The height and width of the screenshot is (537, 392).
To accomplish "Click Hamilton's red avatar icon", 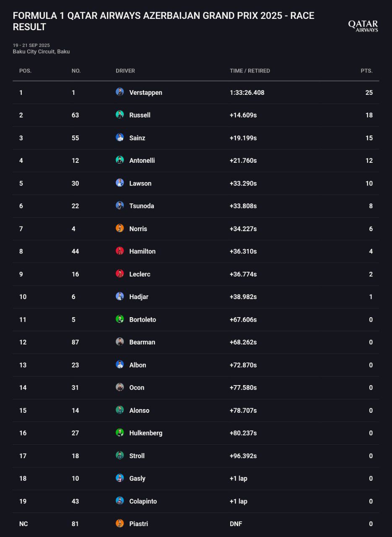I will pos(120,251).
